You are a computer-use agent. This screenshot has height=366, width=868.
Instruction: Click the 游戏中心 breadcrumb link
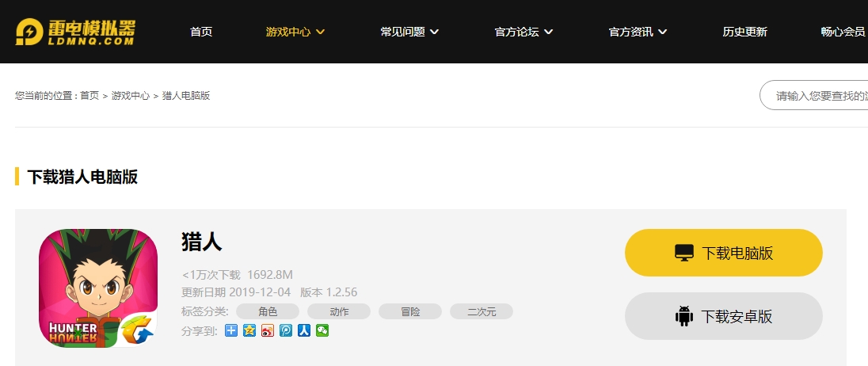click(131, 96)
